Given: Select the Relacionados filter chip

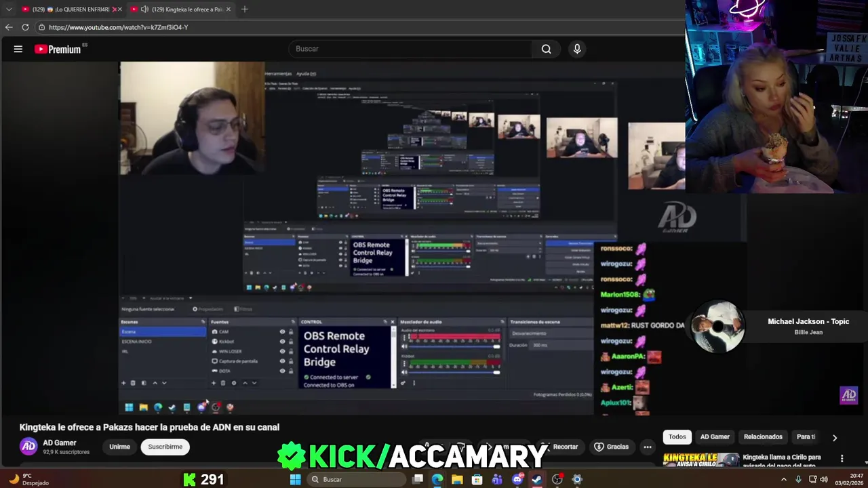Looking at the screenshot, I should click(763, 437).
